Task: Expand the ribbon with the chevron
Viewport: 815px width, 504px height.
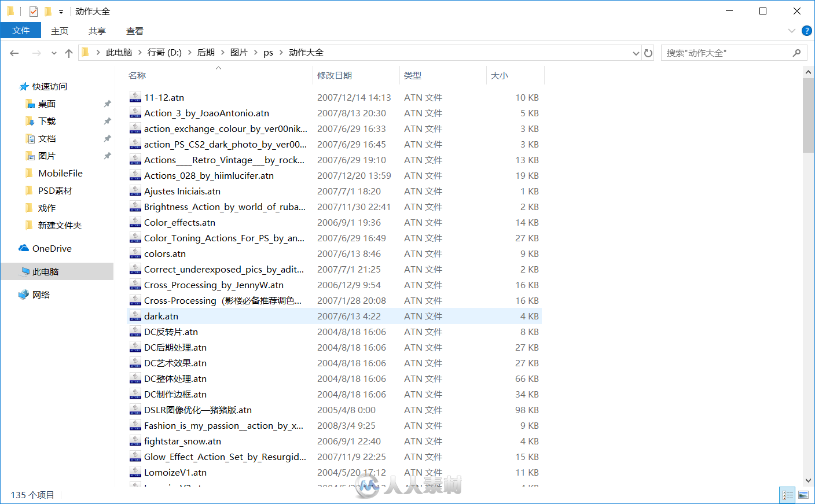Action: pos(792,31)
